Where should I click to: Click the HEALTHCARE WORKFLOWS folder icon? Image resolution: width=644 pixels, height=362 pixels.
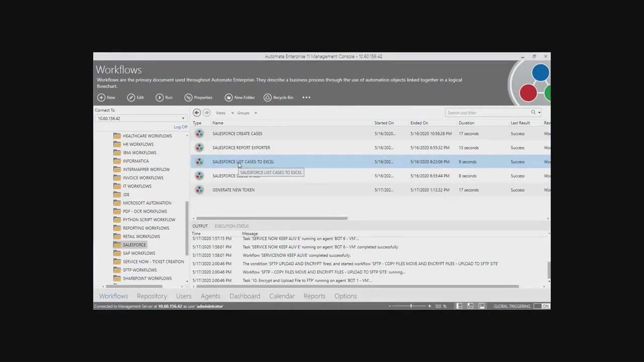pyautogui.click(x=117, y=136)
